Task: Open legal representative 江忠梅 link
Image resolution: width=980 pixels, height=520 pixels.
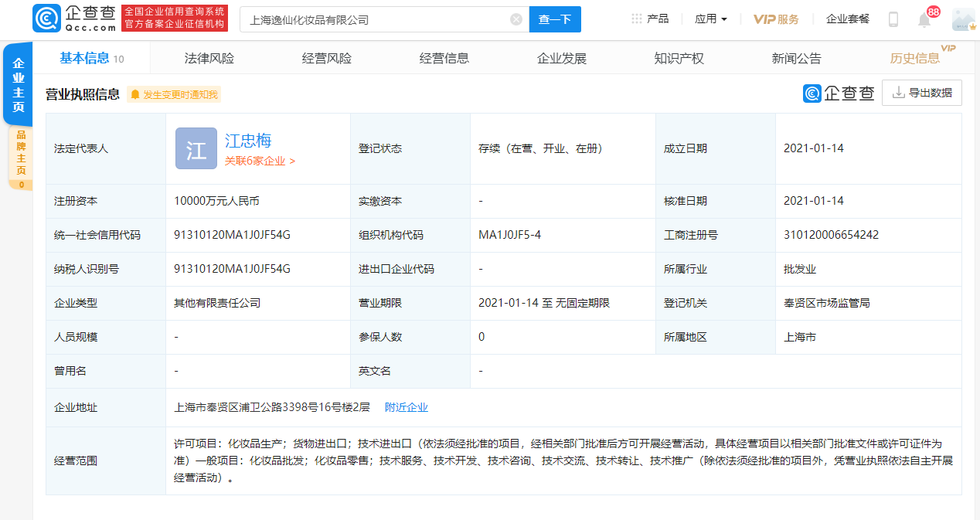Action: (x=248, y=140)
